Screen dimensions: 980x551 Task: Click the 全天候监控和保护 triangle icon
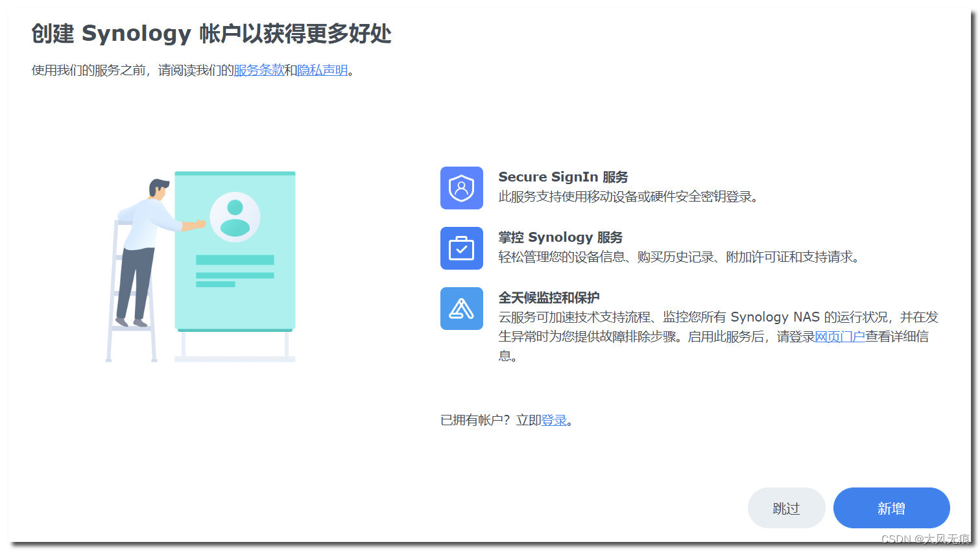(461, 309)
